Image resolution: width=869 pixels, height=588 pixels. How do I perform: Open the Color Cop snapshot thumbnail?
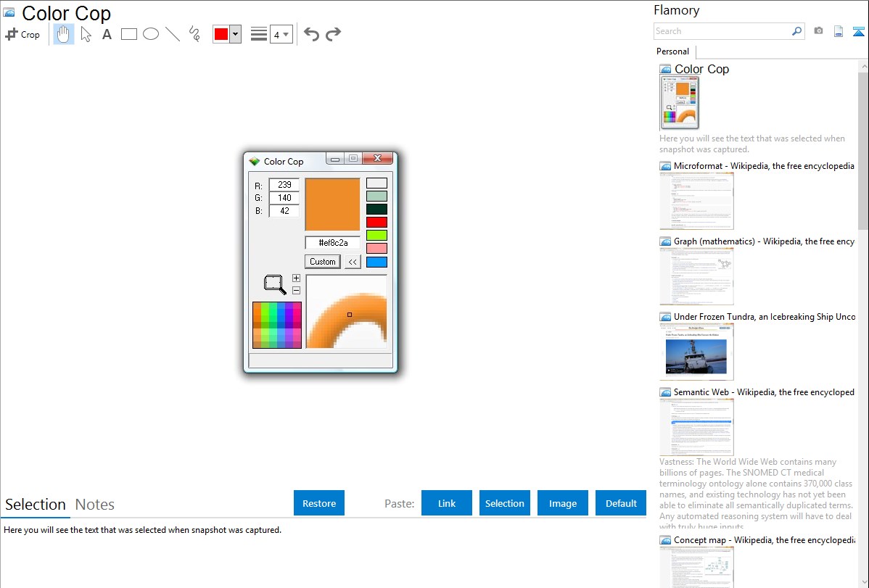pos(680,102)
